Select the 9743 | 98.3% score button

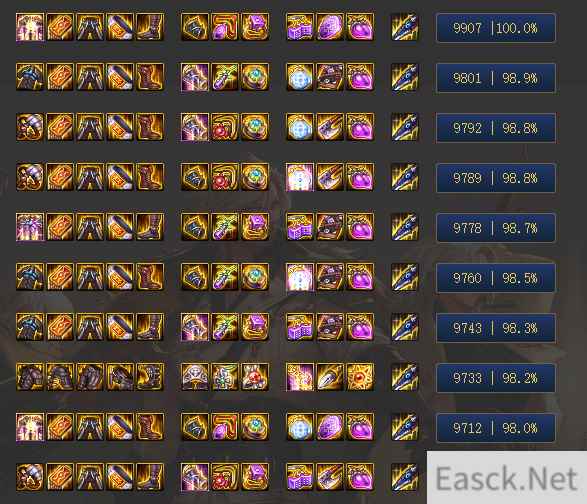point(495,328)
